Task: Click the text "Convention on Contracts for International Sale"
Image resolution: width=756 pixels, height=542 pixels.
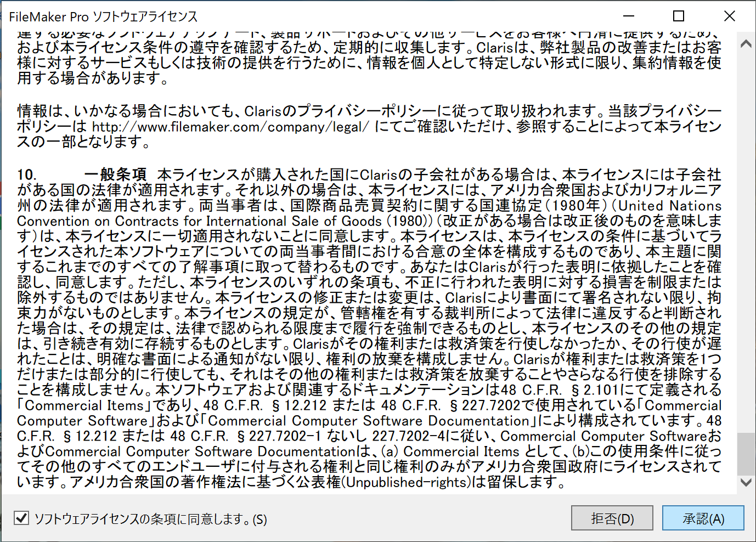Action: click(167, 221)
